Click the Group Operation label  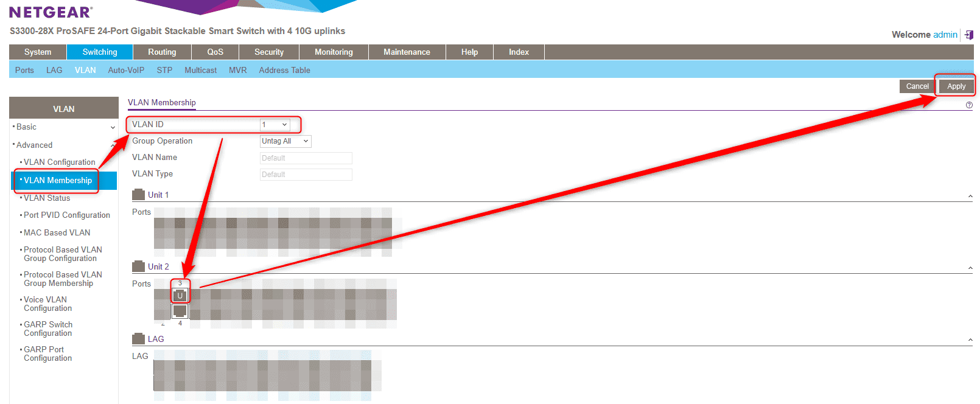(x=162, y=141)
